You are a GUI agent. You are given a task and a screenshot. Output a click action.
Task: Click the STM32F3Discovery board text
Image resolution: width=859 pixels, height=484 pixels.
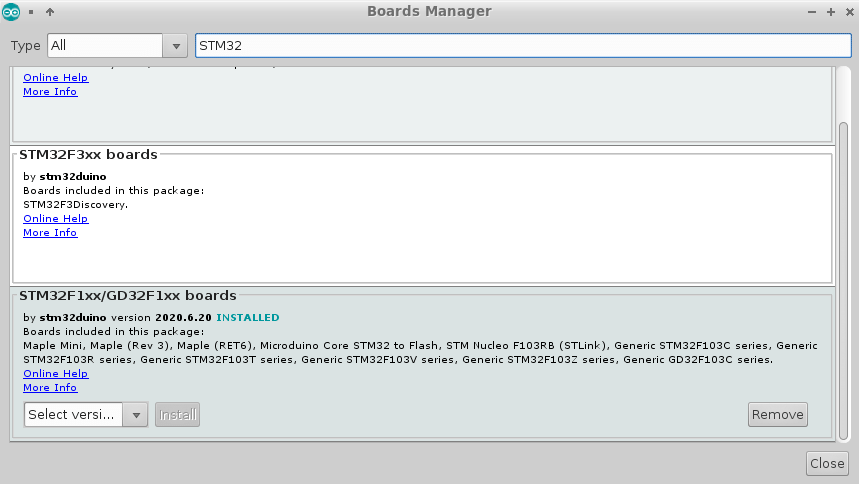click(75, 204)
